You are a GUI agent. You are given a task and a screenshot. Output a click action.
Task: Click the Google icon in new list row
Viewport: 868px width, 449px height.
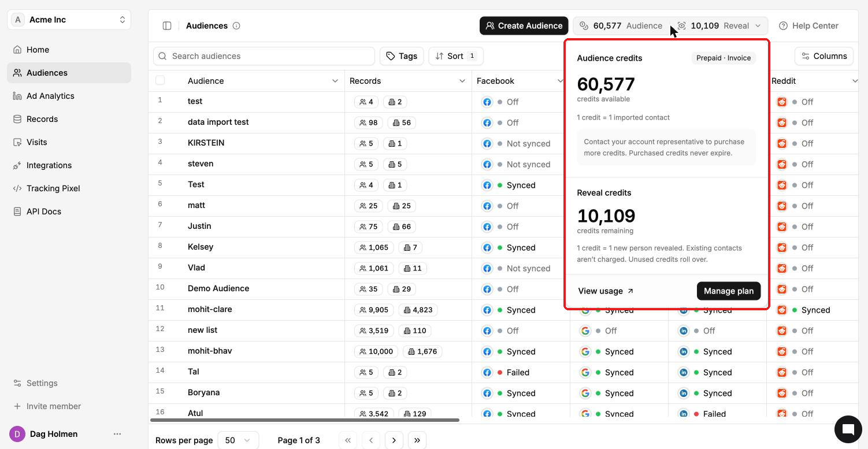tap(585, 331)
